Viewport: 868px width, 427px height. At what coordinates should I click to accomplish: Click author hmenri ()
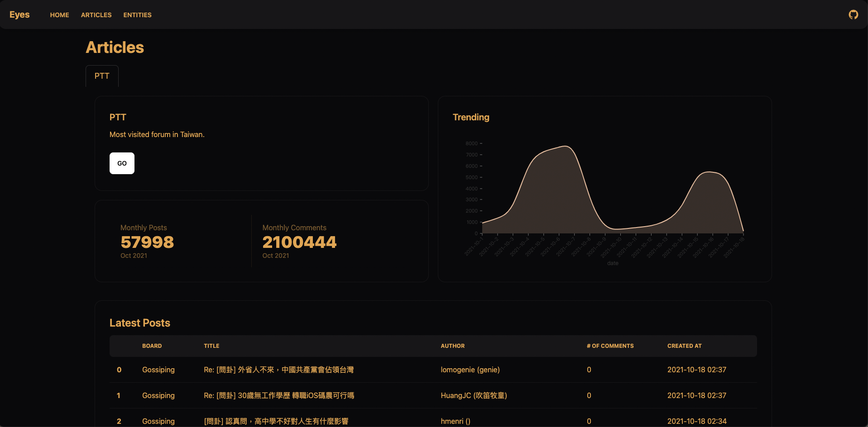pos(456,421)
